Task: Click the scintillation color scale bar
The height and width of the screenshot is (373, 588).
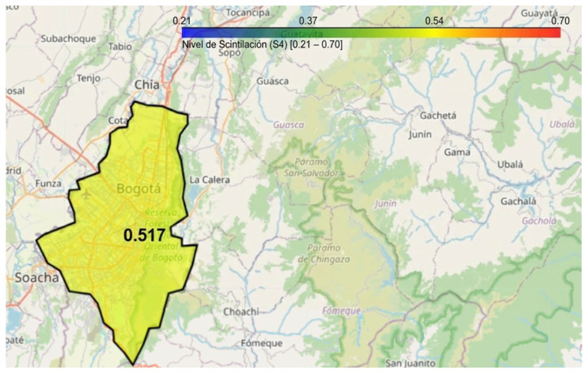Action: coord(371,32)
